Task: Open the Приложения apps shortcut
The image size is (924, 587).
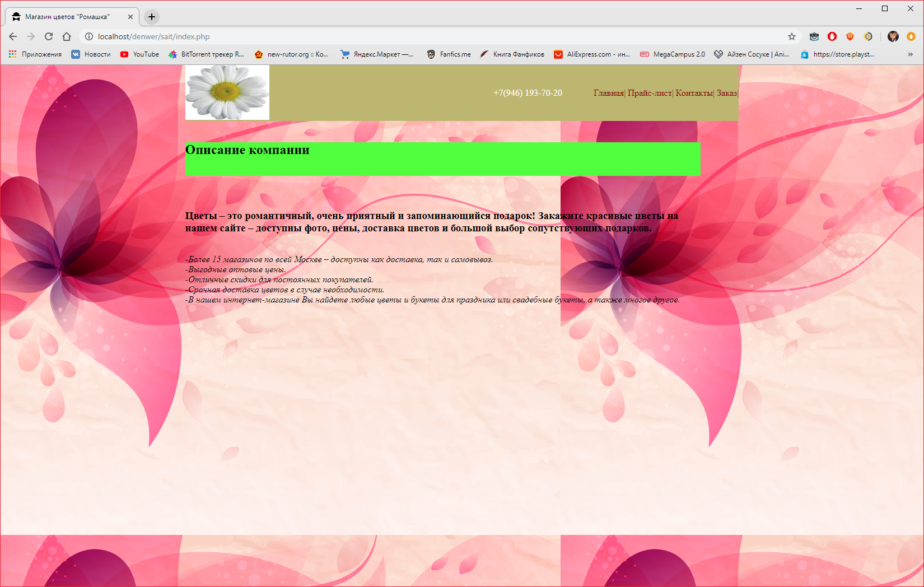Action: pos(35,54)
